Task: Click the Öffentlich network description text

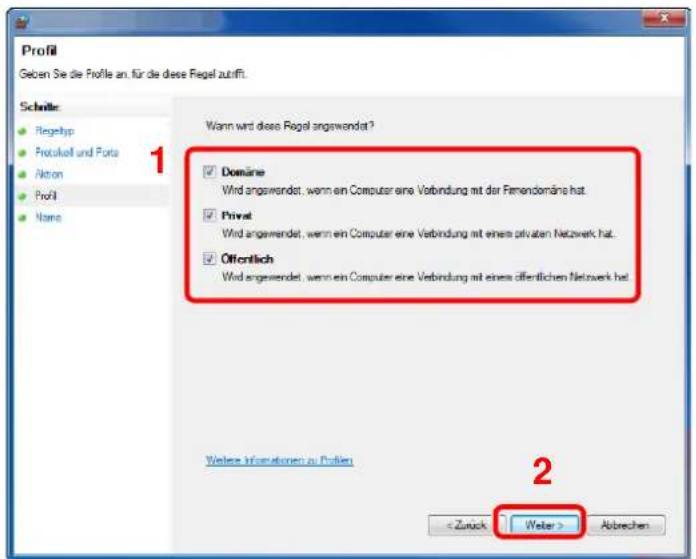Action: (x=425, y=277)
